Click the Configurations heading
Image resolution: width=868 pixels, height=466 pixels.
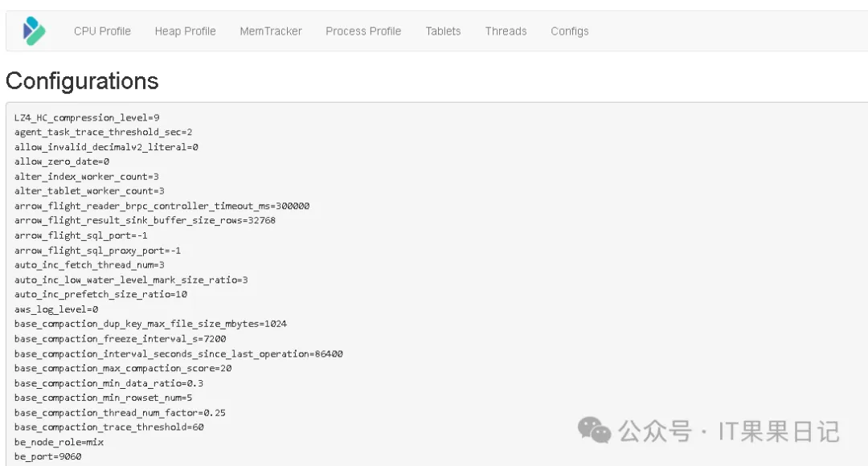tap(82, 81)
